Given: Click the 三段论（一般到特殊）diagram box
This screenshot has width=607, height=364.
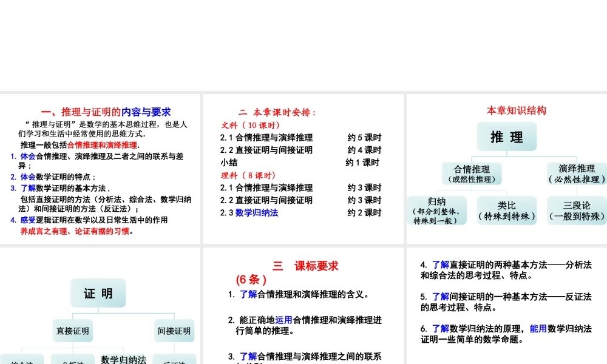Looking at the screenshot, I should pyautogui.click(x=577, y=211).
